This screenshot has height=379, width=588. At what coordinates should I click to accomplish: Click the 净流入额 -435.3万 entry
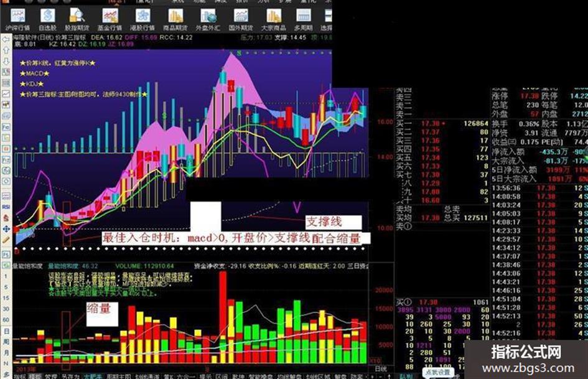click(530, 152)
